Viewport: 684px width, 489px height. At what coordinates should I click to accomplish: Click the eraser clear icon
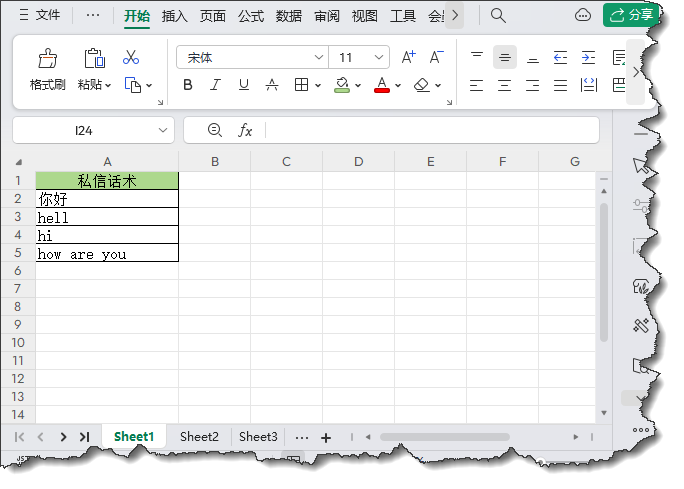click(422, 85)
